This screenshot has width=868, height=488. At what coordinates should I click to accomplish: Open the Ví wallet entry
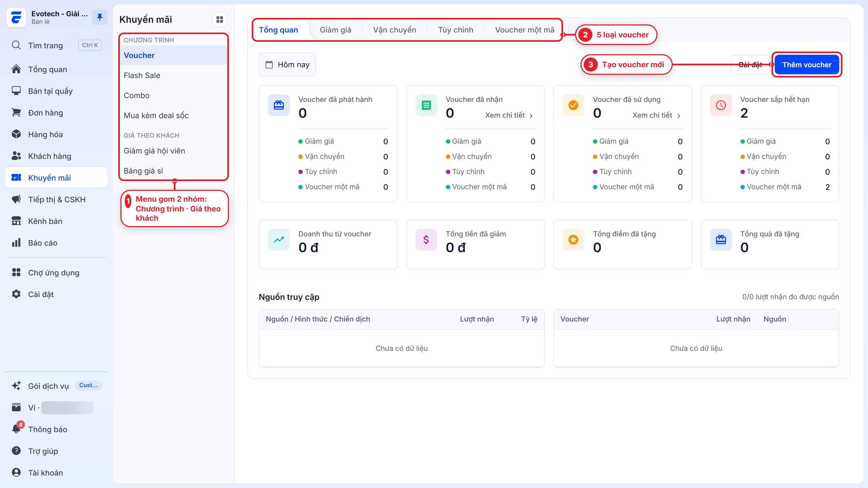(56, 407)
